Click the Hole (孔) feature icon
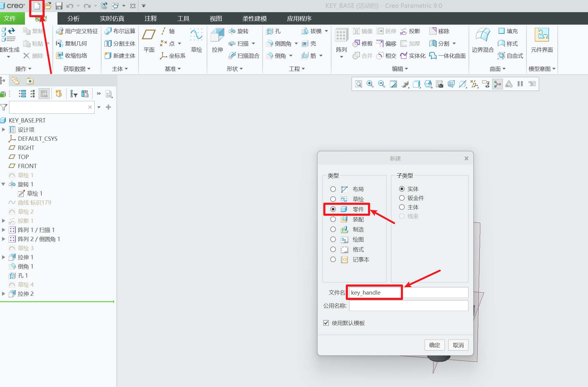Viewport: 588px width, 387px height. [270, 31]
